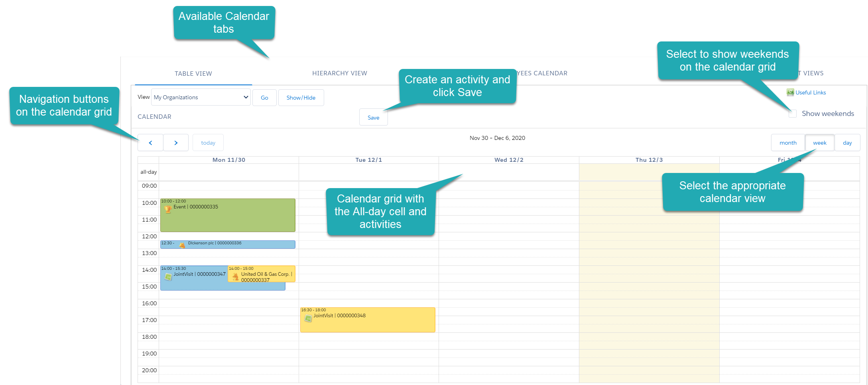This screenshot has height=385, width=868.
Task: Switch calendar to day view
Action: 847,142
